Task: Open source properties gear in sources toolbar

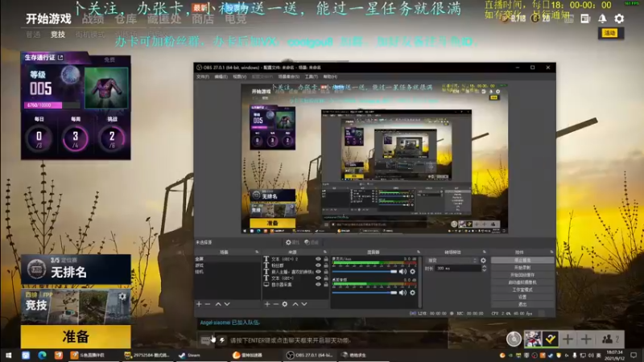Action: (285, 304)
